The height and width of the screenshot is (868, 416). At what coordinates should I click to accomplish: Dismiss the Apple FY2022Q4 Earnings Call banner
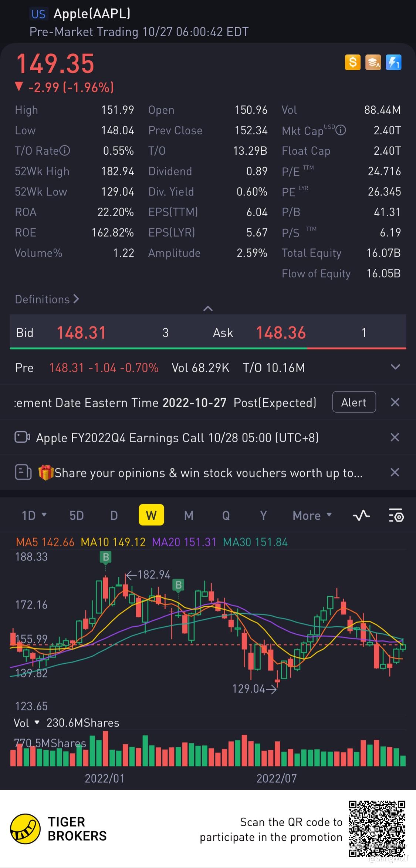(x=395, y=437)
